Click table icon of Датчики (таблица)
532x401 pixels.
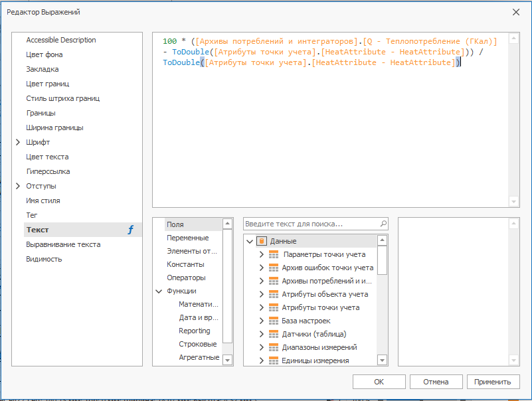click(274, 333)
